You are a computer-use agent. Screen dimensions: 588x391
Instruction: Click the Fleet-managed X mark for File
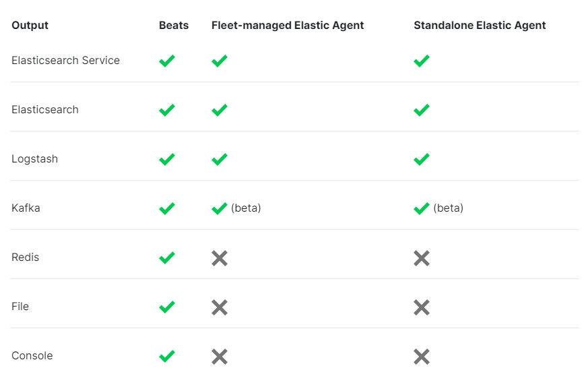220,307
